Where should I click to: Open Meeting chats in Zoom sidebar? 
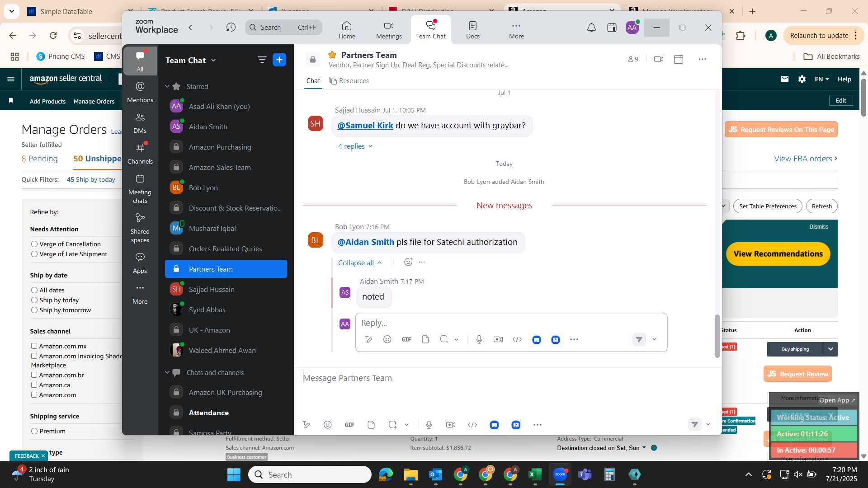pos(140,189)
